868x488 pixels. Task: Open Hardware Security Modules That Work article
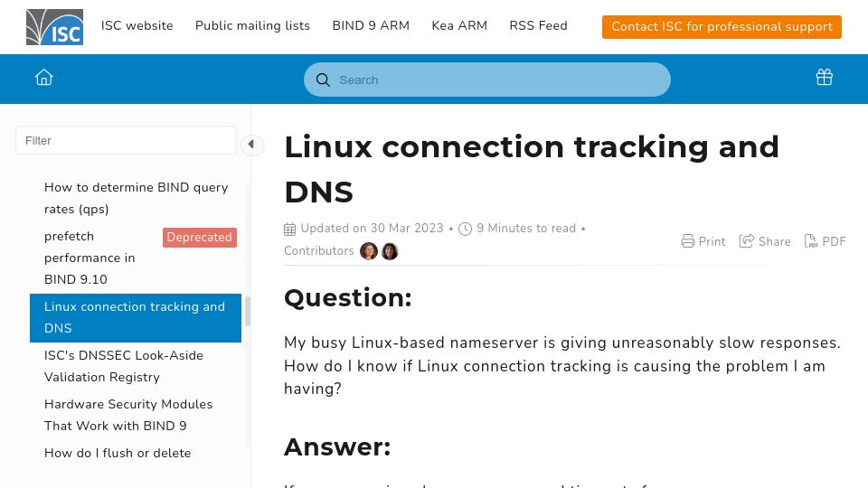pos(128,415)
